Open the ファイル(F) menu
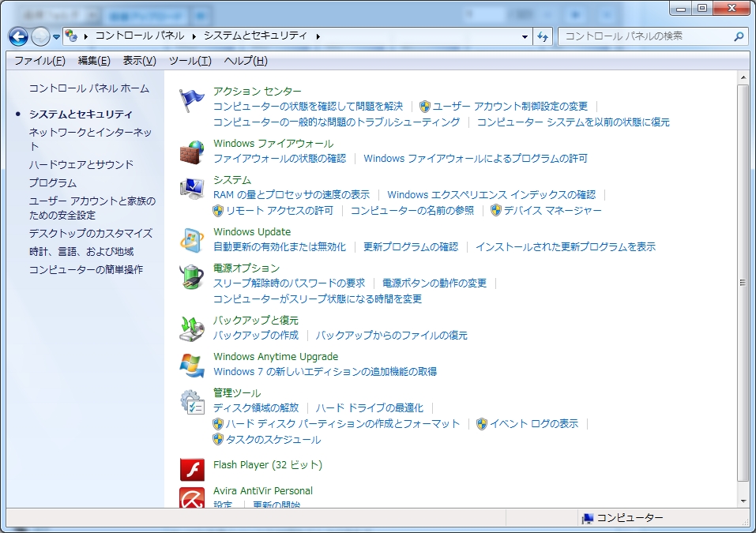 39,61
